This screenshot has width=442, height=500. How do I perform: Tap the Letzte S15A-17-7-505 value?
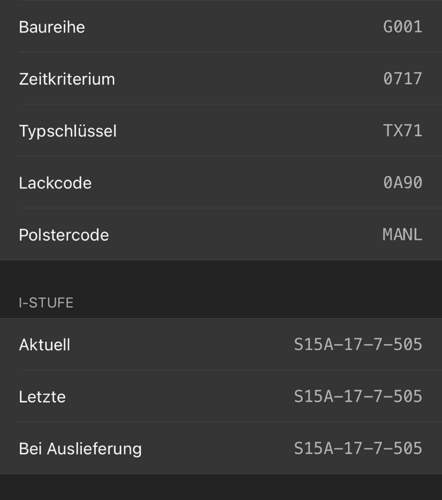pos(358,396)
